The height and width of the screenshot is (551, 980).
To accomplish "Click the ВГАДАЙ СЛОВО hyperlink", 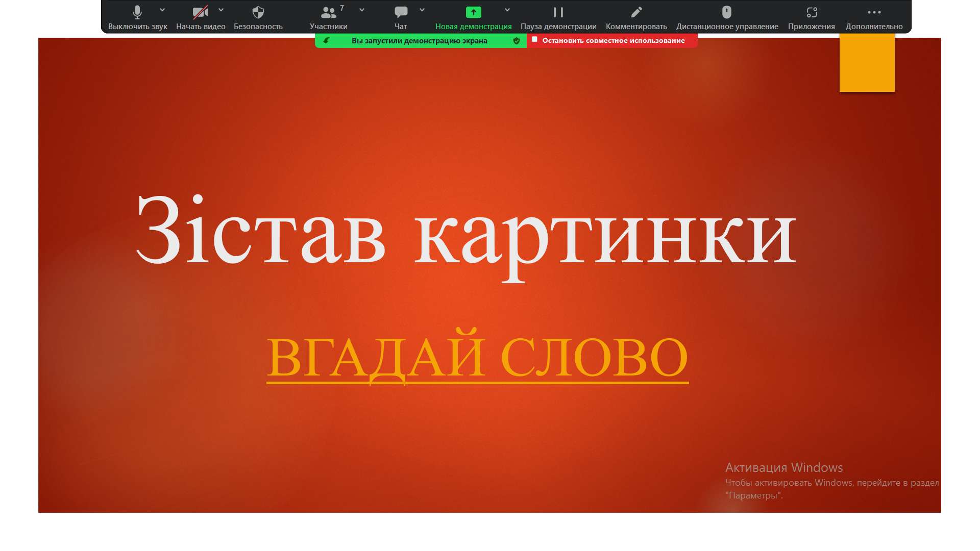I will point(477,358).
